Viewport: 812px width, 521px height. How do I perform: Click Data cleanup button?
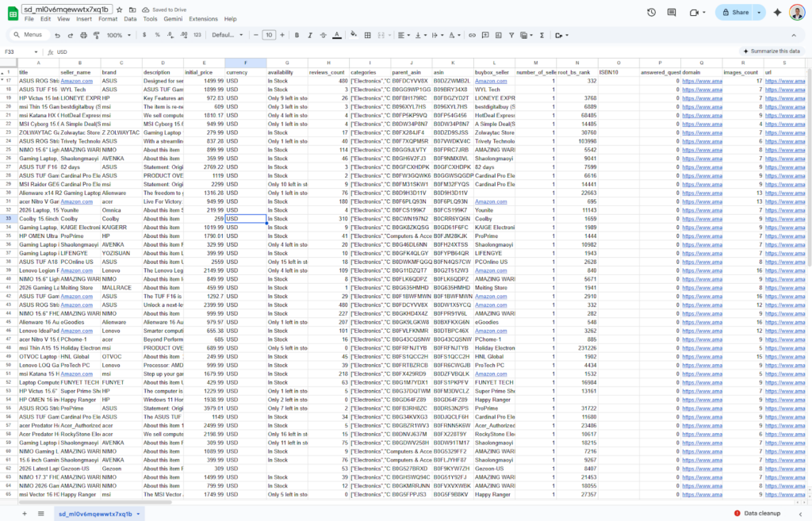click(x=757, y=513)
